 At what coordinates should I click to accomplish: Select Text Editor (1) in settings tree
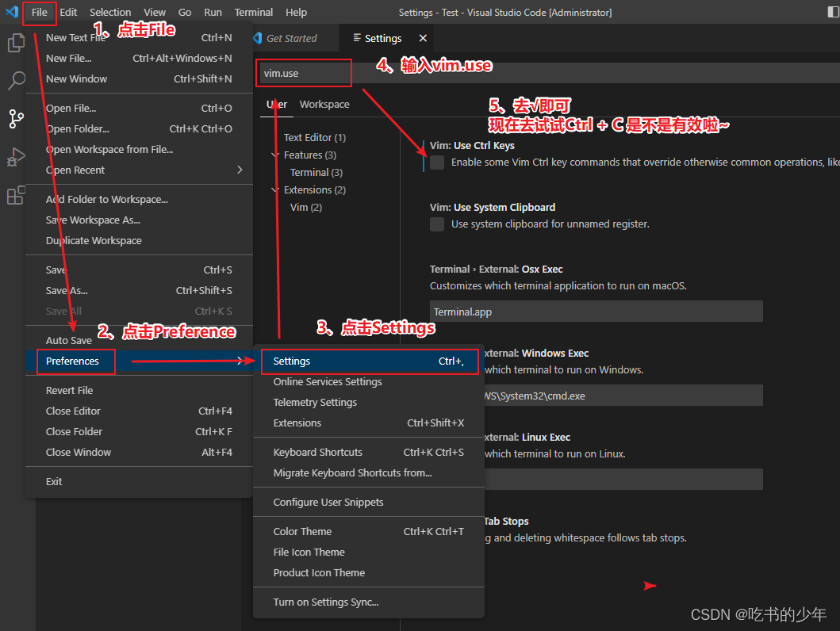(314, 138)
